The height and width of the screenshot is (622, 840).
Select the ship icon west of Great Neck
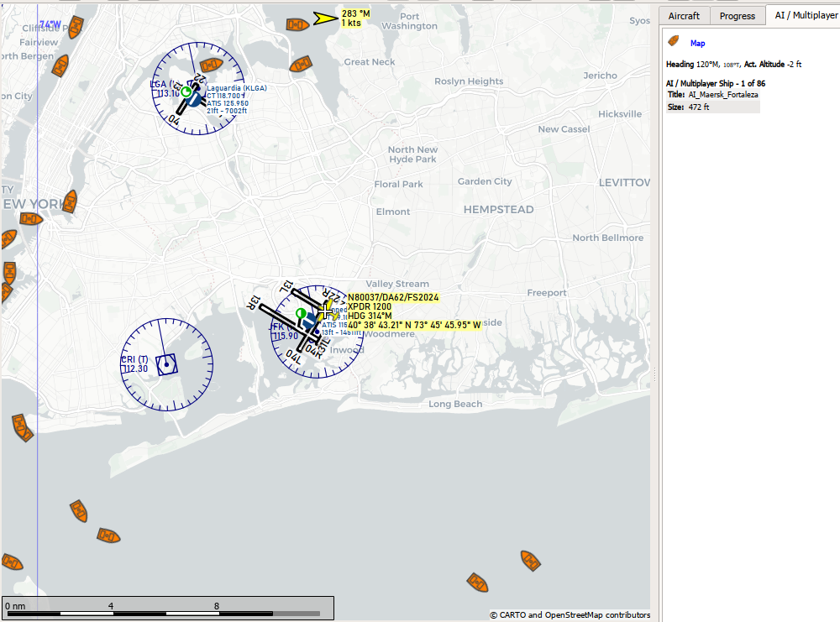pyautogui.click(x=301, y=65)
